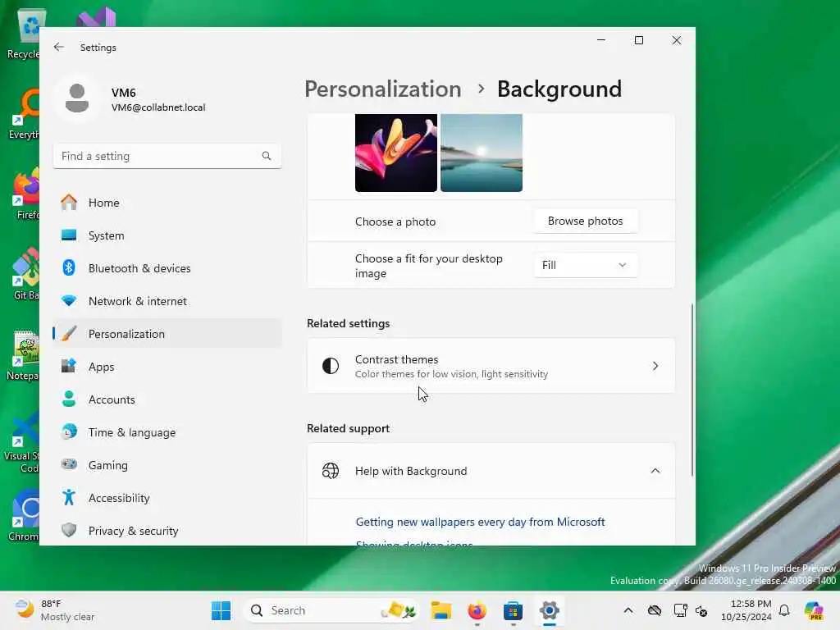
Task: Click the display/network tray icon
Action: tap(680, 610)
